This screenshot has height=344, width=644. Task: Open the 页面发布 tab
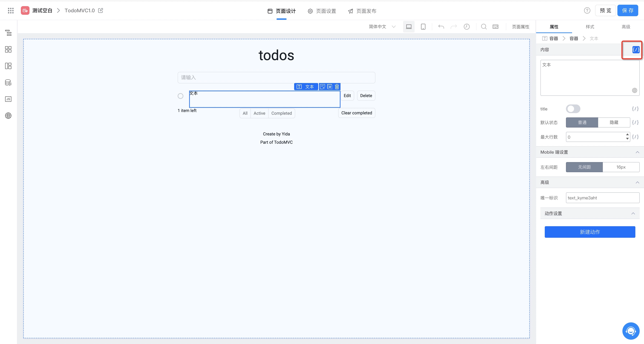[362, 11]
